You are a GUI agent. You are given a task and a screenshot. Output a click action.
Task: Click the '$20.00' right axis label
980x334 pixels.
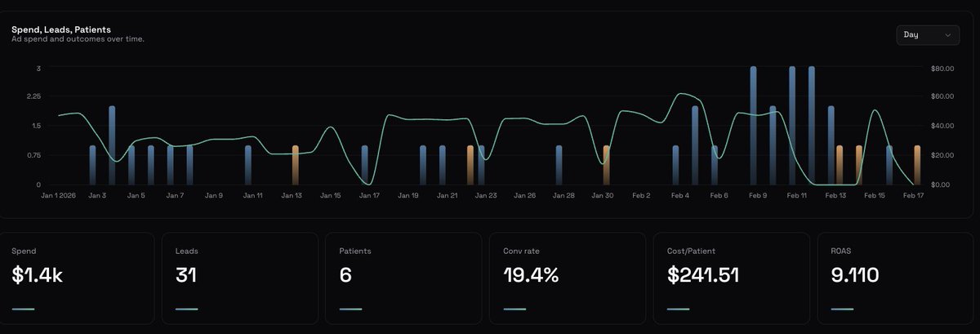click(x=942, y=155)
